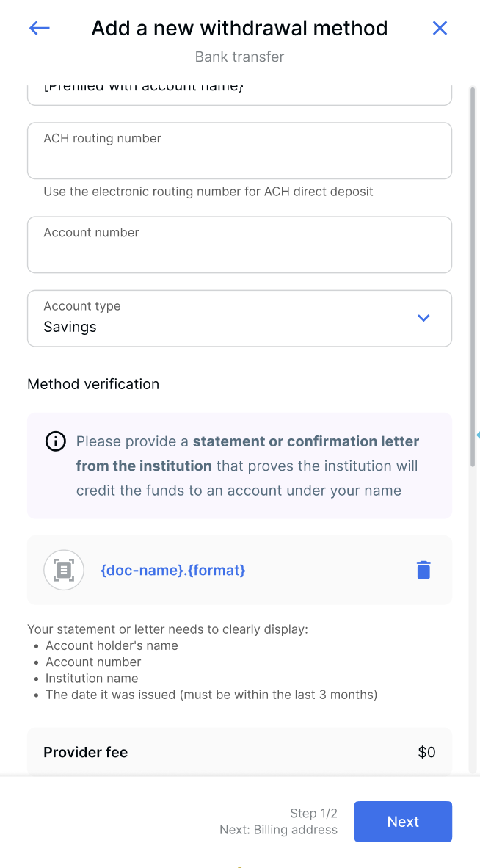
Task: Dismiss the dialog with the X icon
Action: [440, 28]
